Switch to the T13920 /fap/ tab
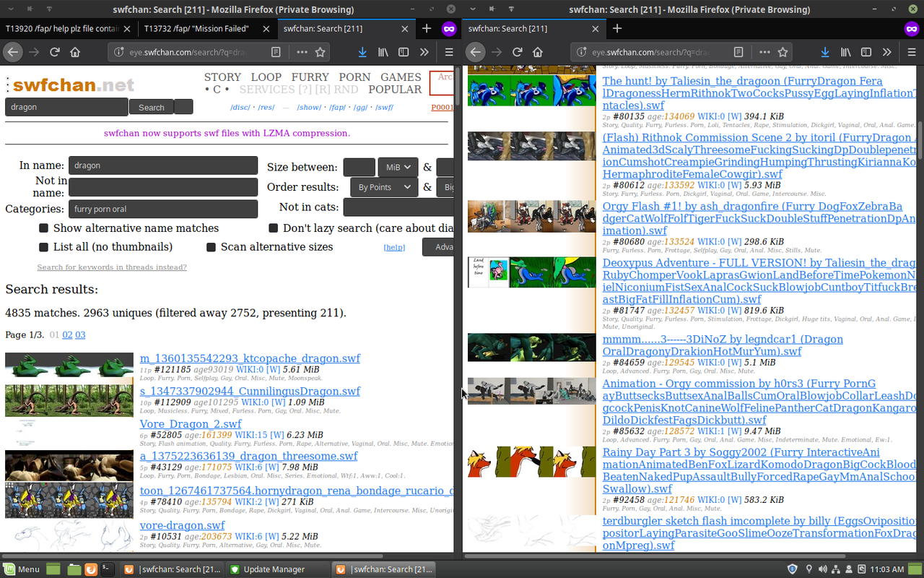The height and width of the screenshot is (578, 924). 61,28
